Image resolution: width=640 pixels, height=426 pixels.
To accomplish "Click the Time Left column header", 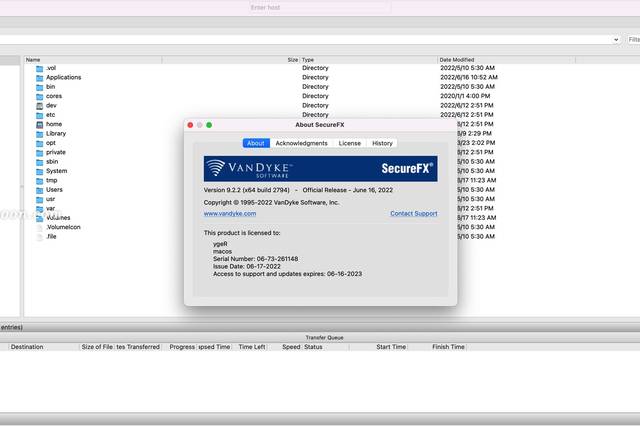I will 252,347.
